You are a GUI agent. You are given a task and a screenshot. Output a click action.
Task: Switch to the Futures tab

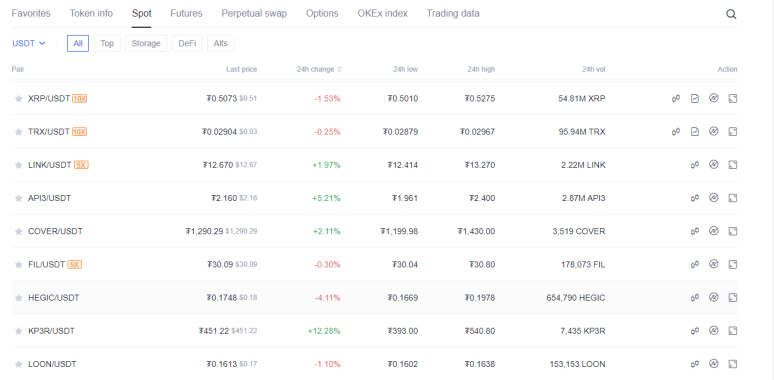(186, 13)
